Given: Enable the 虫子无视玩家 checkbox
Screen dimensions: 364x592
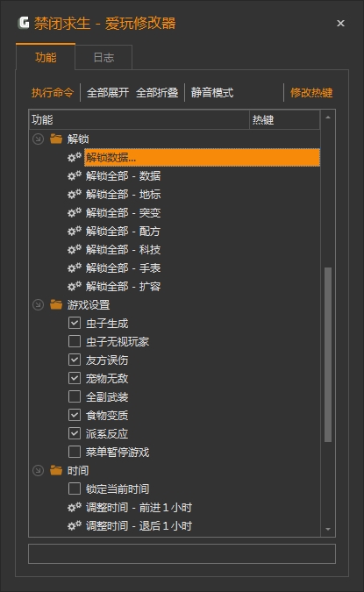Looking at the screenshot, I should click(x=75, y=341).
